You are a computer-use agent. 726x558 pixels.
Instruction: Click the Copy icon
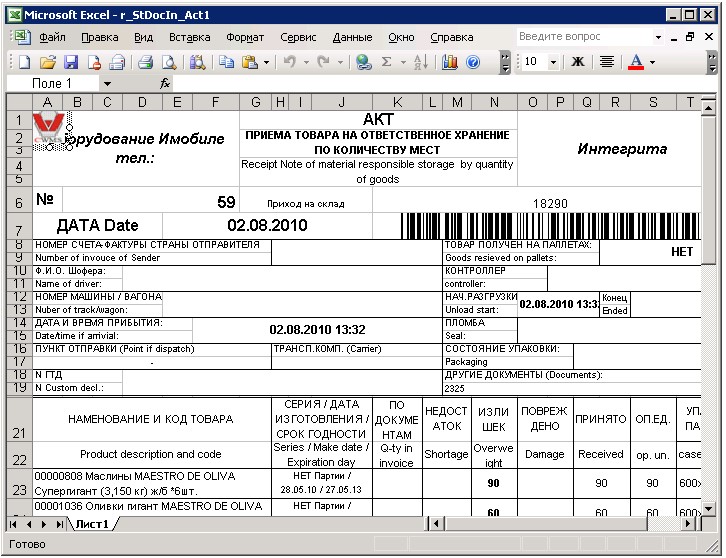pos(226,62)
